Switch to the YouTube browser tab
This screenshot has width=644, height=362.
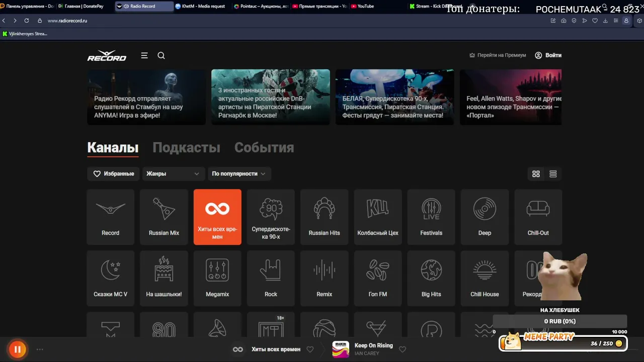[378, 6]
